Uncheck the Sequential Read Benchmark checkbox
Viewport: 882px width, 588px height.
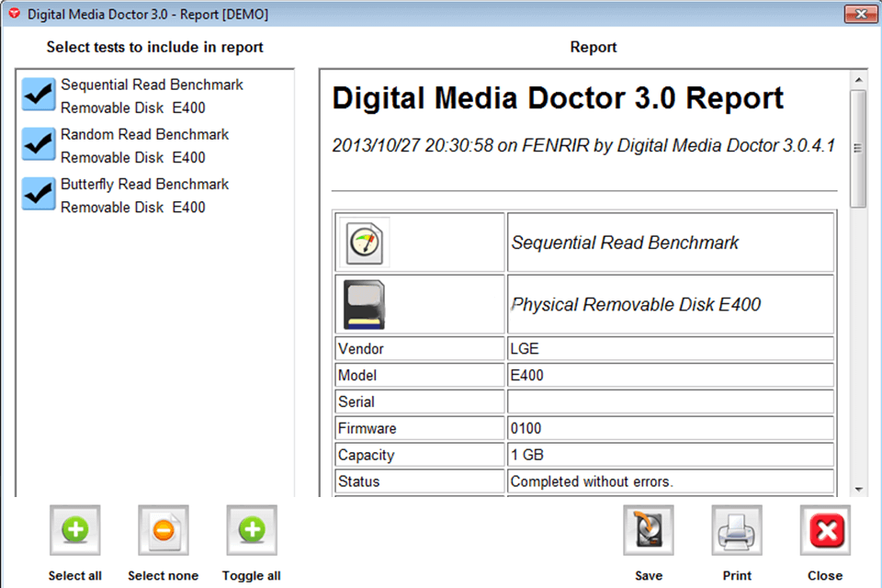pyautogui.click(x=39, y=95)
